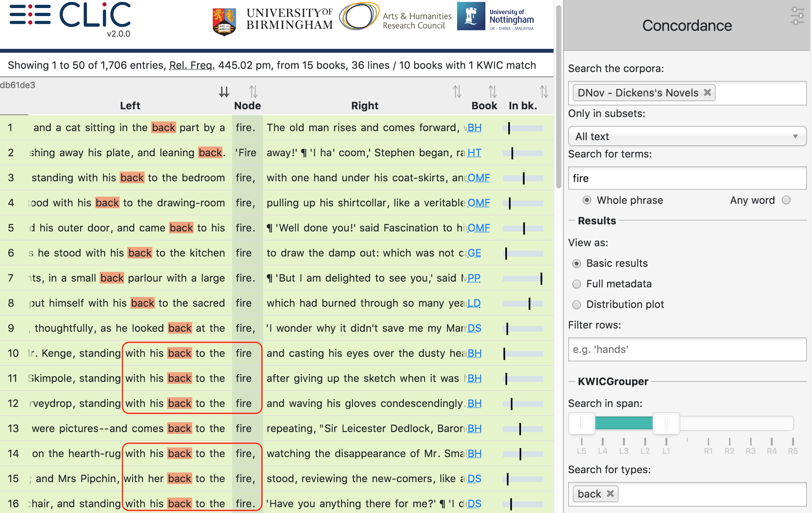Sort by Right column arrows icon

pos(457,91)
